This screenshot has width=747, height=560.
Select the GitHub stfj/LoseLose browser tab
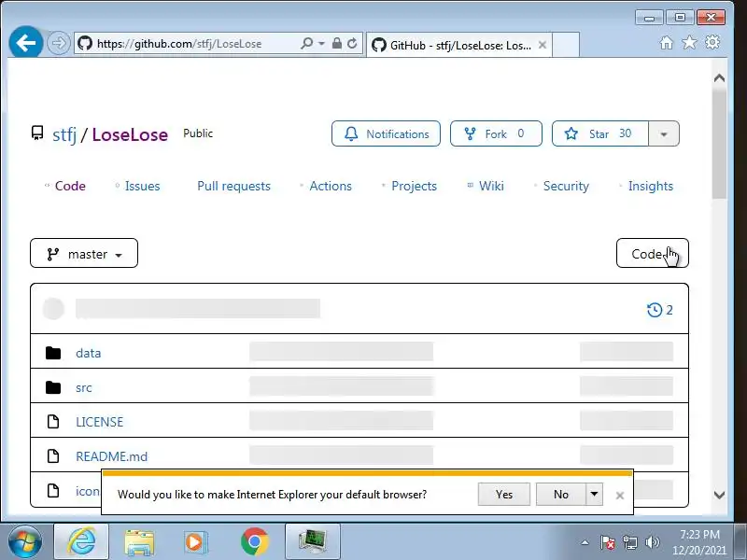[459, 45]
